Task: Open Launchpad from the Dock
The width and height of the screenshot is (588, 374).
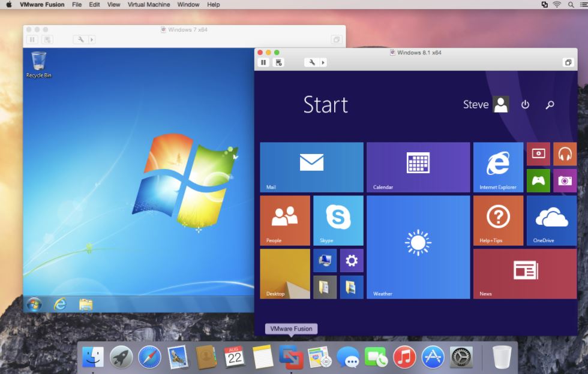Action: [121, 357]
